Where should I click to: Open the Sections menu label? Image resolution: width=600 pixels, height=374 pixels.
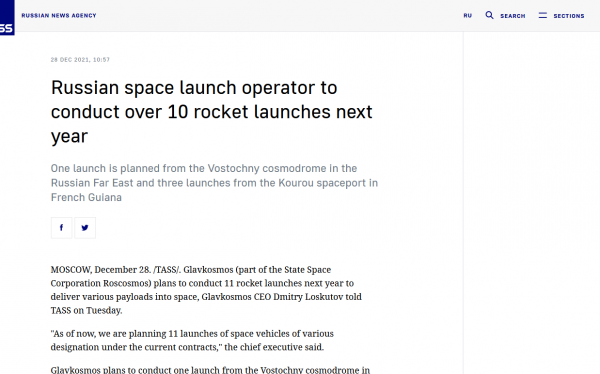coord(569,16)
